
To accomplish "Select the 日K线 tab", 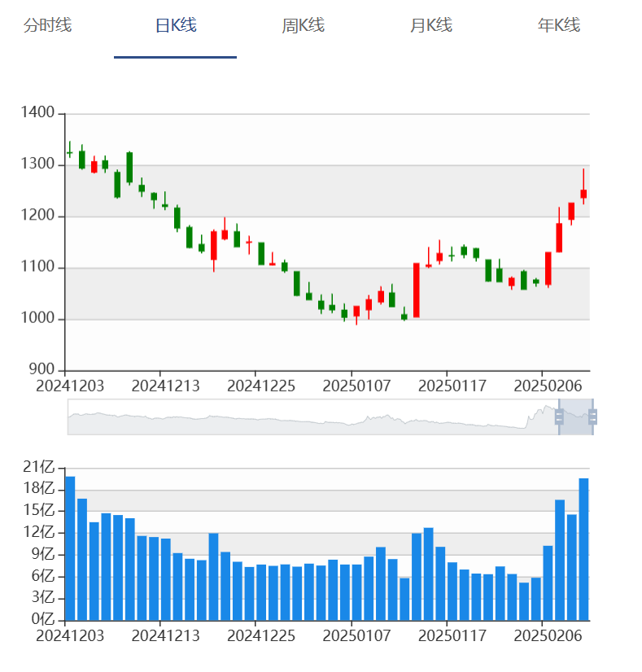I will tap(176, 25).
